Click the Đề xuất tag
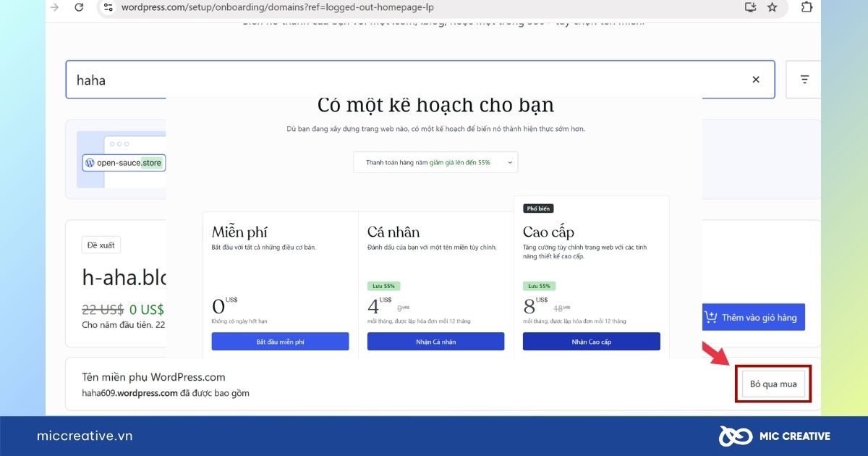This screenshot has height=456, width=868. coord(101,245)
